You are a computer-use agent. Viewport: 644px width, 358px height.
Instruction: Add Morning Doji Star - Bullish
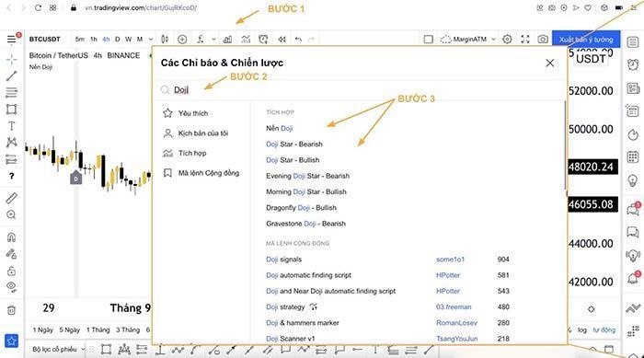(x=306, y=192)
